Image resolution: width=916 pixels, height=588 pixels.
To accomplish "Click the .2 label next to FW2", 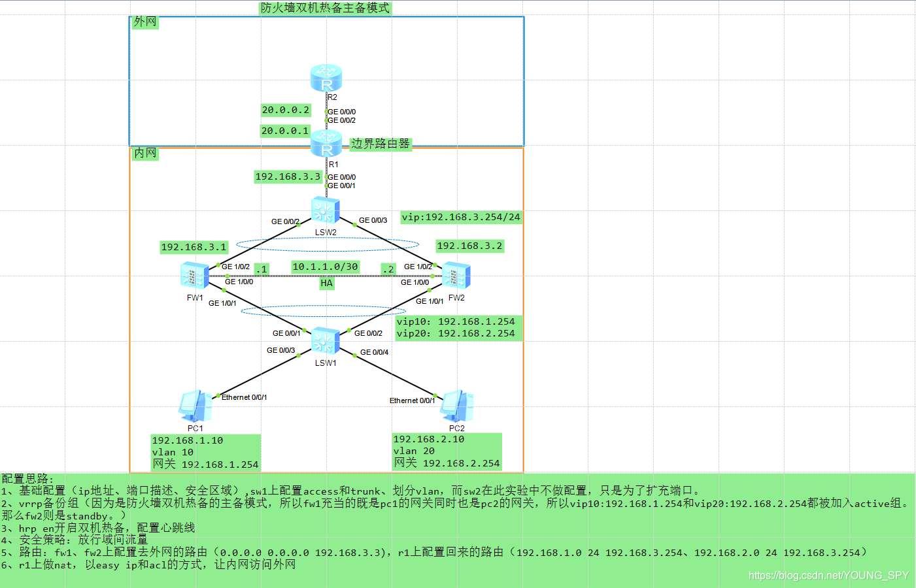I will click(388, 269).
